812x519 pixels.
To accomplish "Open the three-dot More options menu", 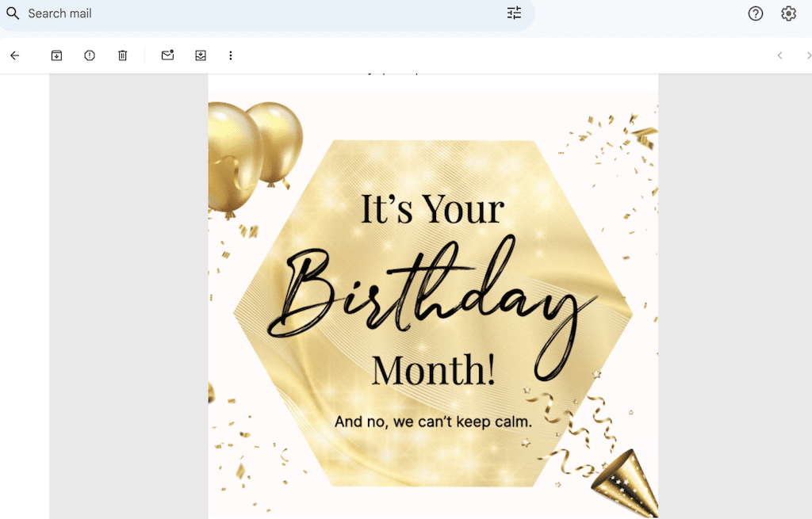I will (231, 55).
